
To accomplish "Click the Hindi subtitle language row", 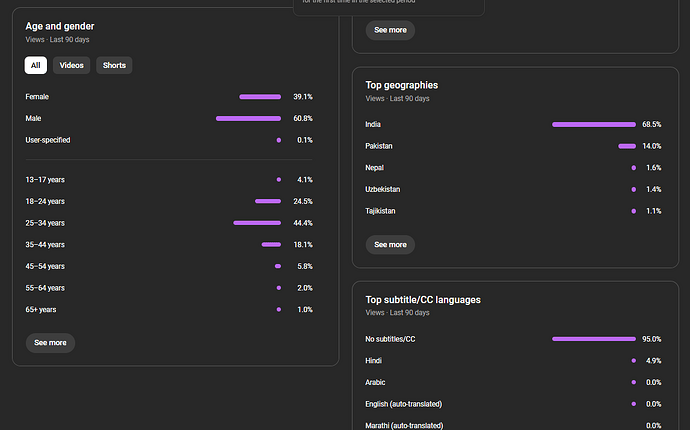I will pos(373,360).
